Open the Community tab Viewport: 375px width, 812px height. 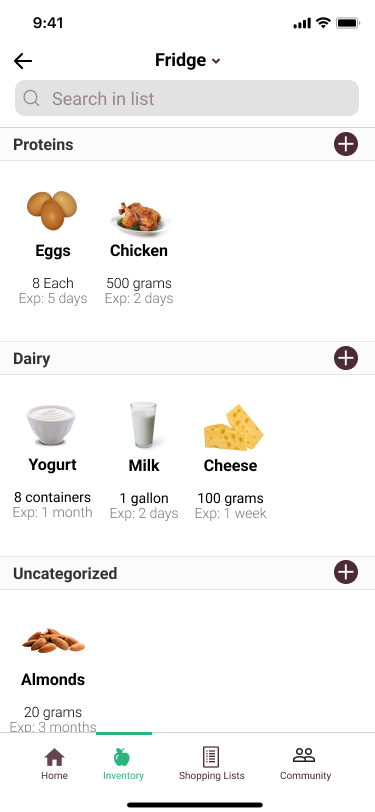point(305,764)
